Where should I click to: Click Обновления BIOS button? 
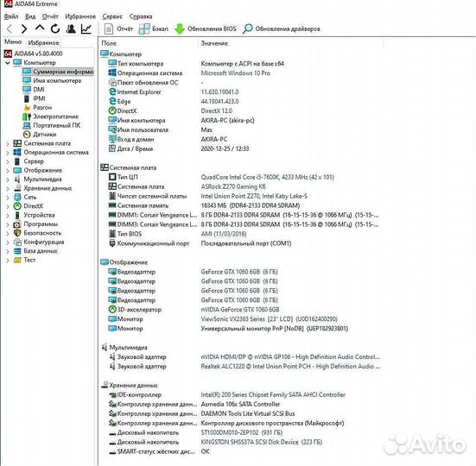[206, 28]
